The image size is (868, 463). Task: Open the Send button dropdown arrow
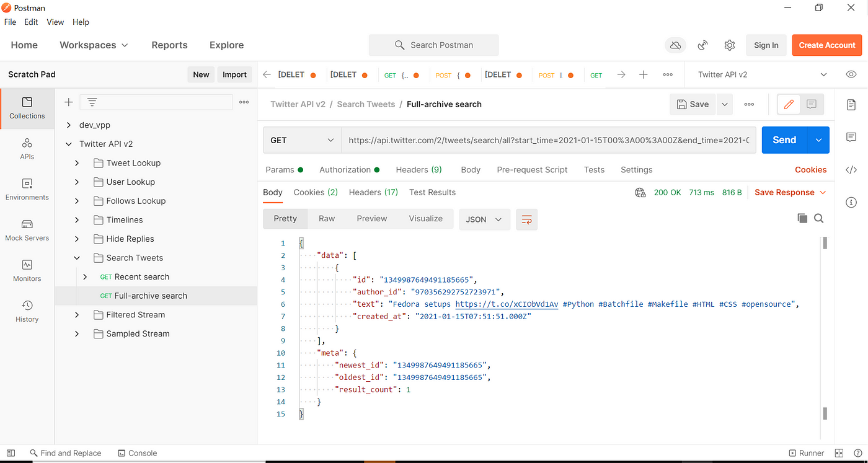tap(818, 140)
